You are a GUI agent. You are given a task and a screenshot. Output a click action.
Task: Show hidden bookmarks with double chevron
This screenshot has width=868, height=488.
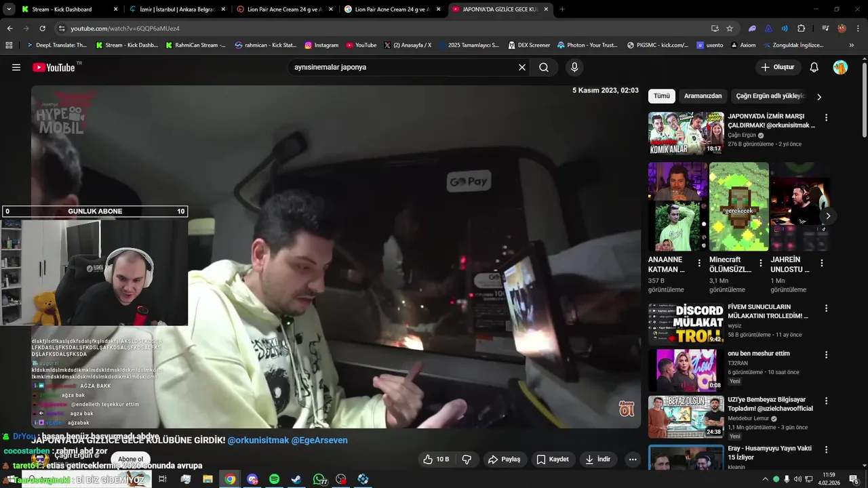[852, 45]
